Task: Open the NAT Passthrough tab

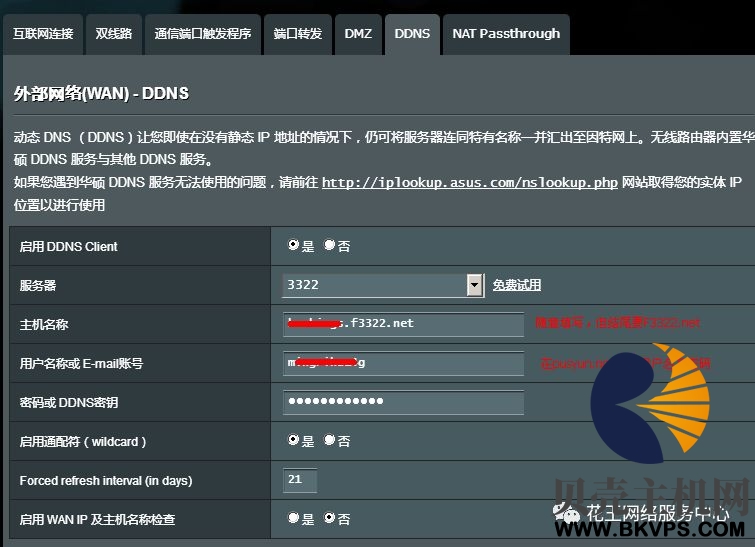Action: click(x=506, y=34)
